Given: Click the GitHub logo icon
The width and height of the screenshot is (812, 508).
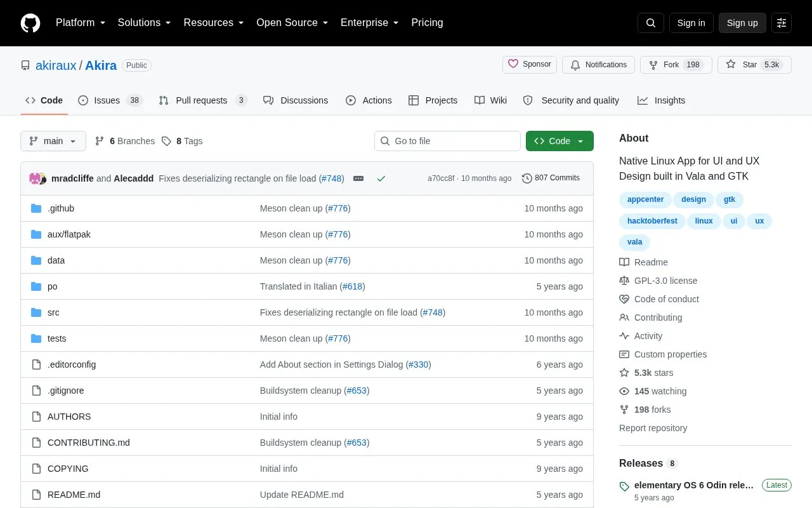Looking at the screenshot, I should click(x=30, y=23).
